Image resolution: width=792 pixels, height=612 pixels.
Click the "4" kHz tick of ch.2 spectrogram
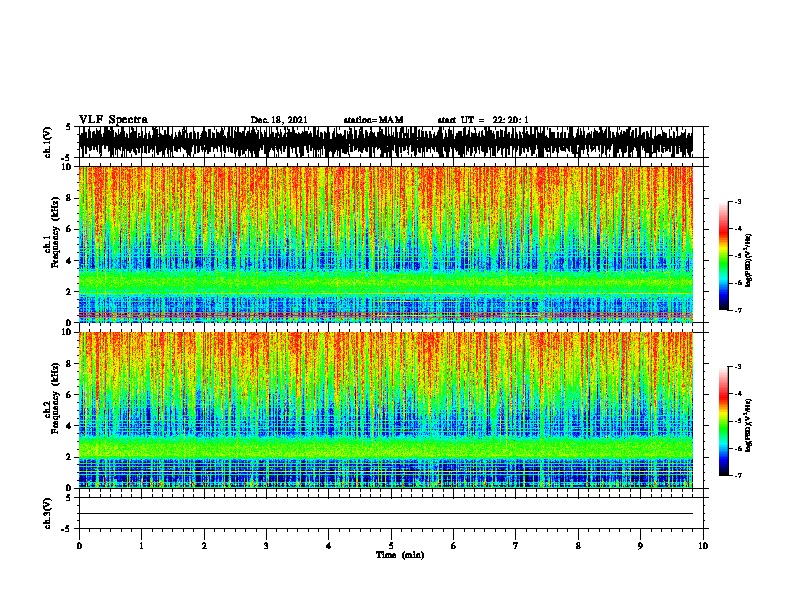(69, 426)
